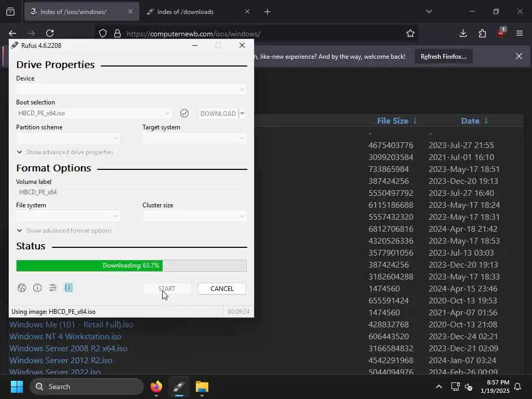This screenshot has width=532, height=399.
Task: Click the START button in Rufus
Action: pos(167,289)
